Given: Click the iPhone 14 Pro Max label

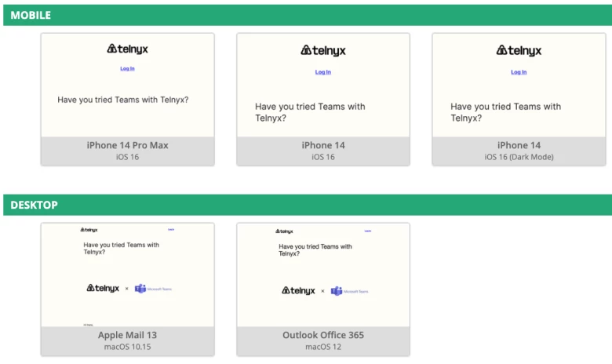Looking at the screenshot, I should [x=128, y=145].
